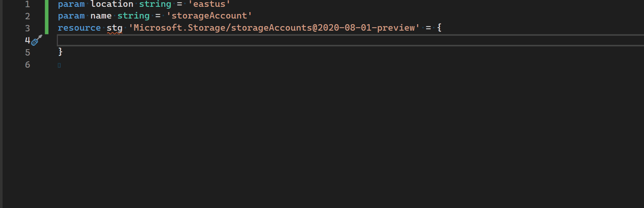Click the opening curly brace on line 3
Viewport: 644px width, 208px height.
click(439, 28)
